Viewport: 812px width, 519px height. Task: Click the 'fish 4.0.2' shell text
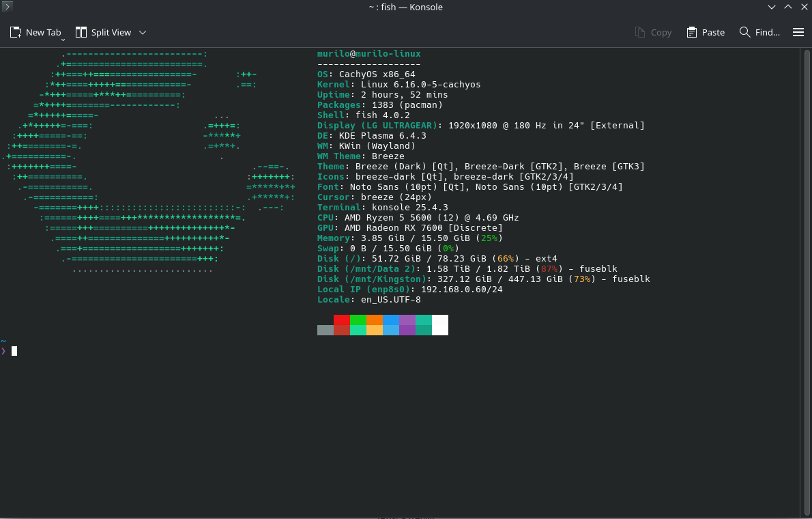[x=382, y=115]
